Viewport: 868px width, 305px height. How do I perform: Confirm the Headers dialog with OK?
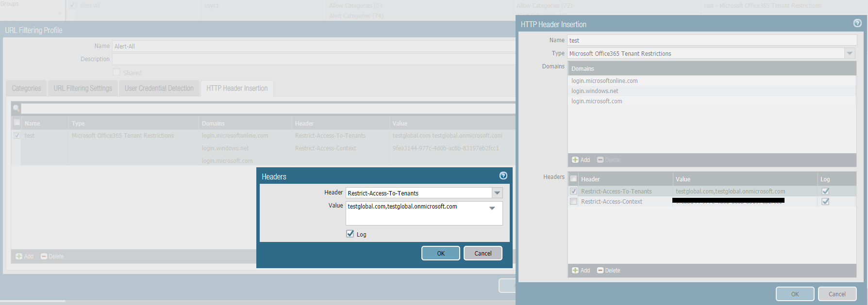coord(441,253)
